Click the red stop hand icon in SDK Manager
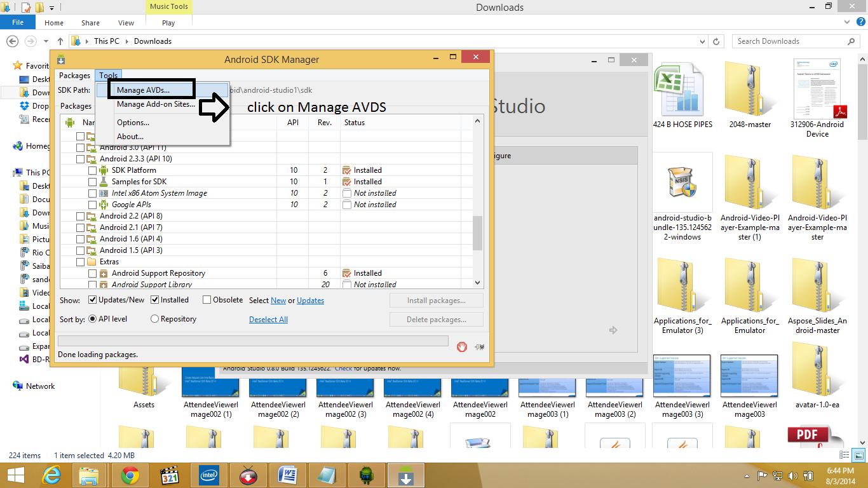This screenshot has height=488, width=868. (x=462, y=346)
